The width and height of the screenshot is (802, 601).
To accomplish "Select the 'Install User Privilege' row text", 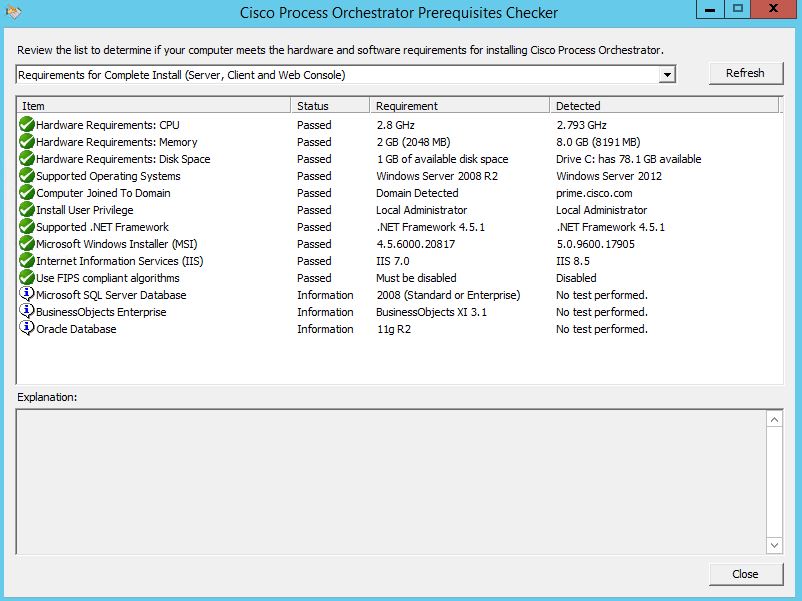I will click(85, 210).
